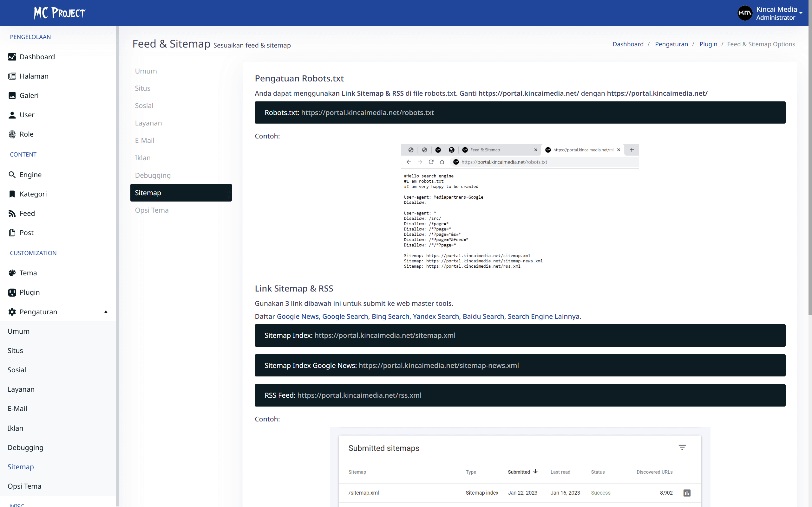Click the User person icon
Image resolution: width=812 pixels, height=507 pixels.
(12, 115)
